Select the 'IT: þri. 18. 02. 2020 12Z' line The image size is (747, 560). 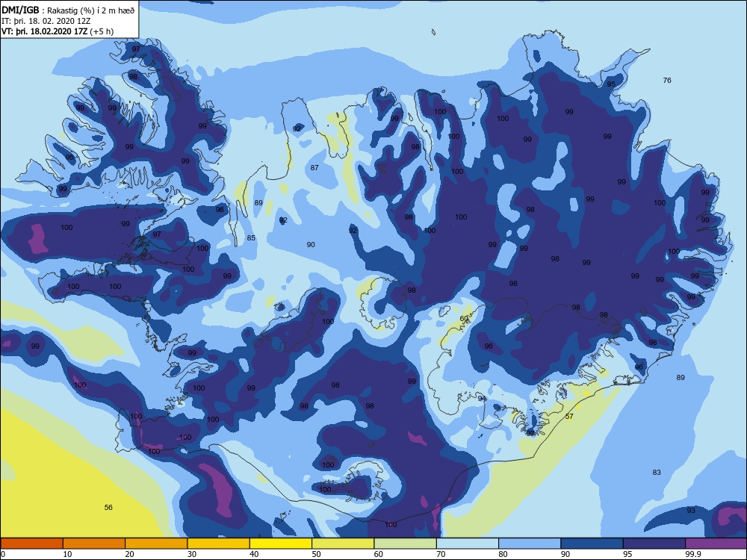(x=46, y=21)
